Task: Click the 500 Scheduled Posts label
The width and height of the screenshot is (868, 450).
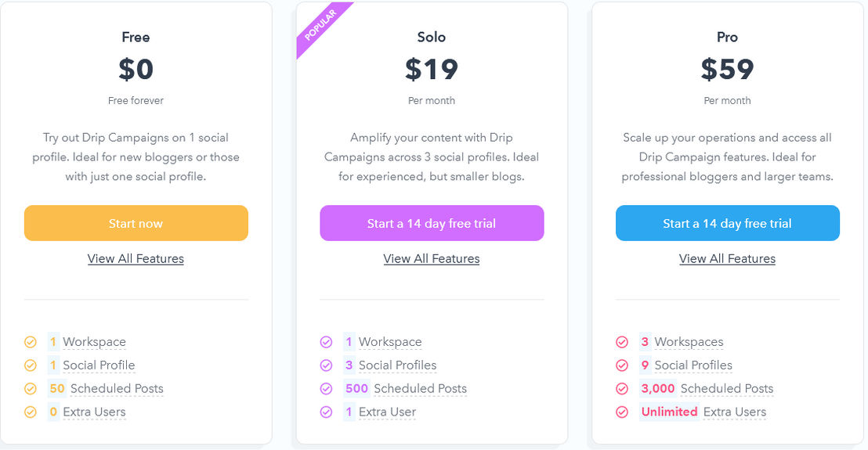Action: (406, 389)
